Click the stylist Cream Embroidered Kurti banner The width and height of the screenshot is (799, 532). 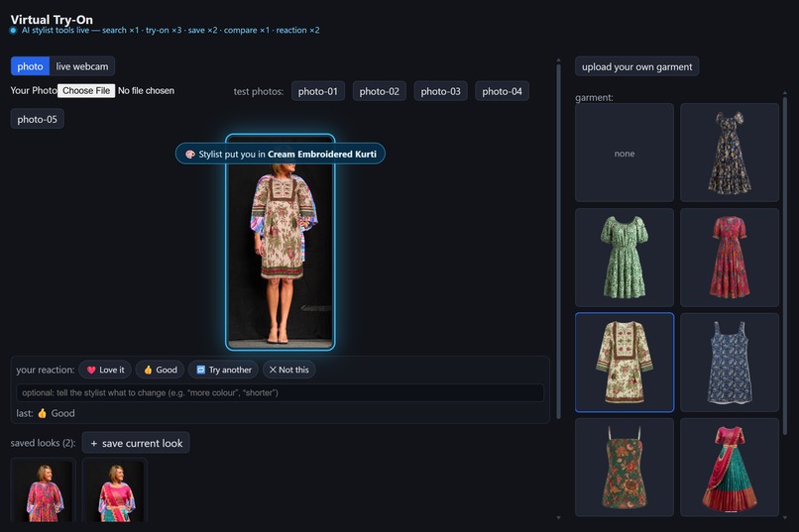(x=281, y=154)
